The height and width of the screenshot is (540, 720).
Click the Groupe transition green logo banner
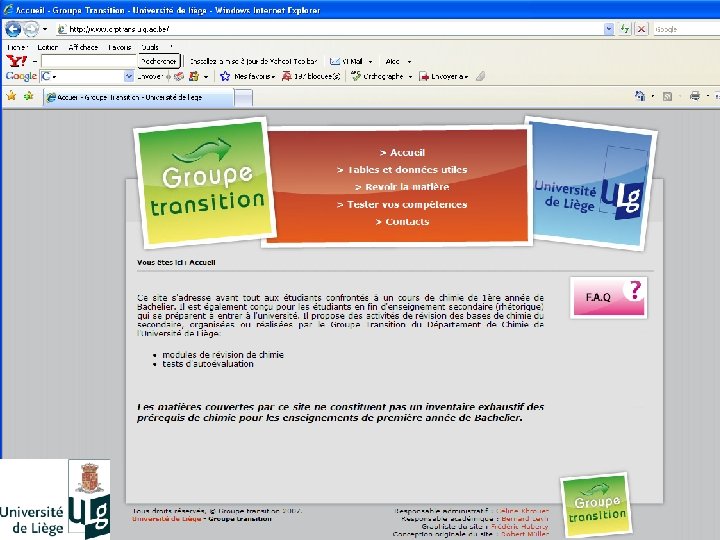coord(205,182)
